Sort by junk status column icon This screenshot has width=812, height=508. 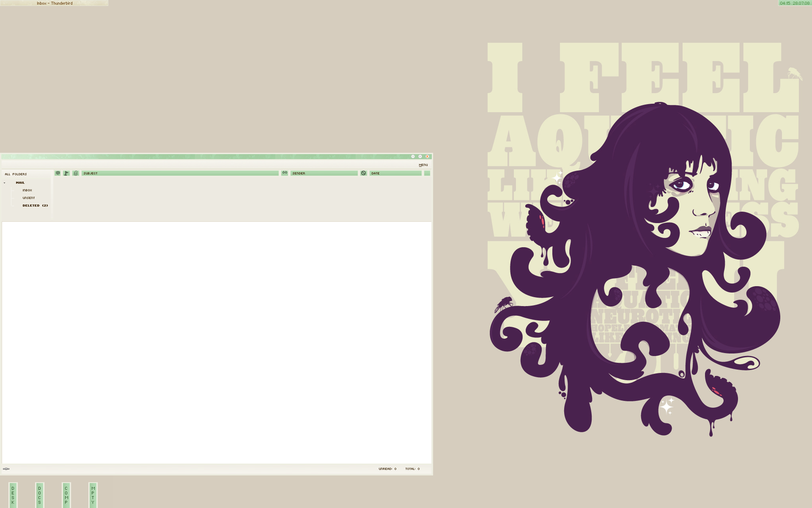coord(363,173)
